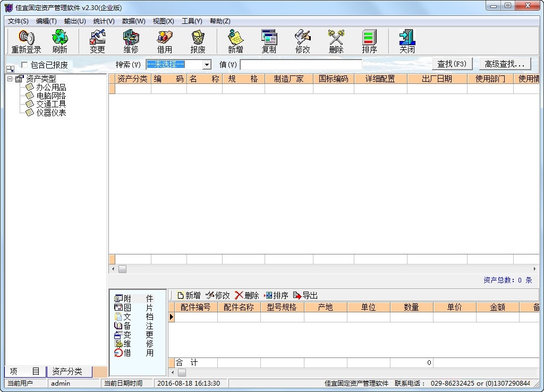Open the 统计(V) menu
This screenshot has width=544, height=392.
104,21
